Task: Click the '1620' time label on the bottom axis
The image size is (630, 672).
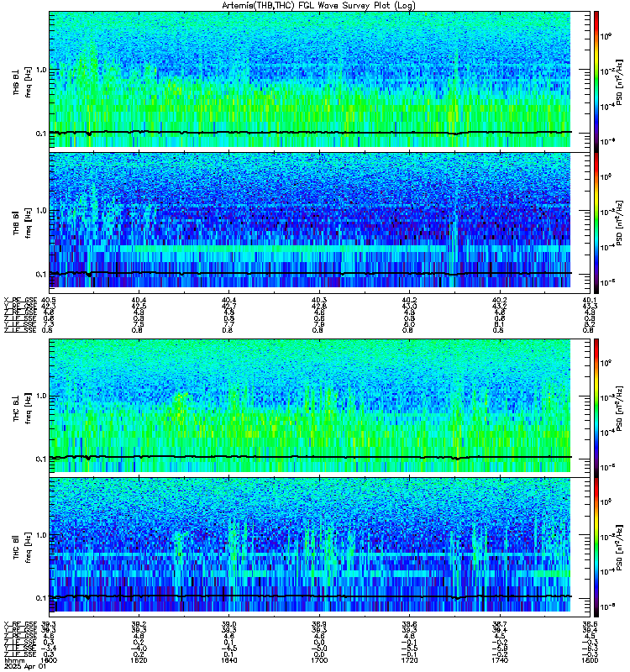Action: pos(139,660)
